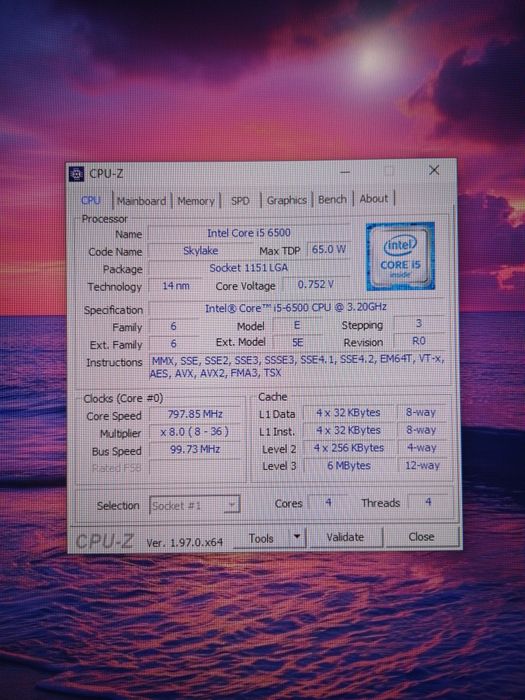The image size is (525, 700).
Task: Click the Code Name value 'Skylake'
Action: pyautogui.click(x=200, y=251)
